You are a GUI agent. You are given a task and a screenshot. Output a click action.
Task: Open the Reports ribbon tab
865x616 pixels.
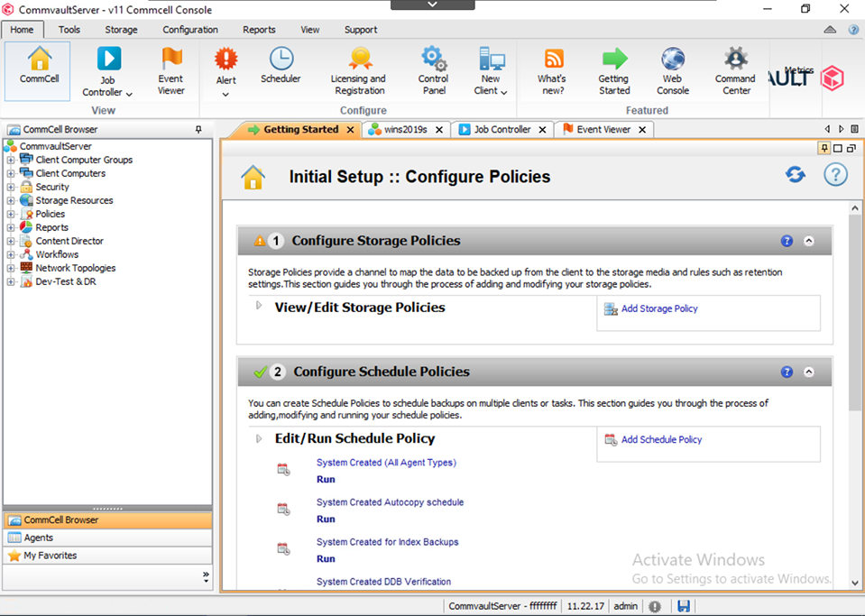(x=259, y=30)
